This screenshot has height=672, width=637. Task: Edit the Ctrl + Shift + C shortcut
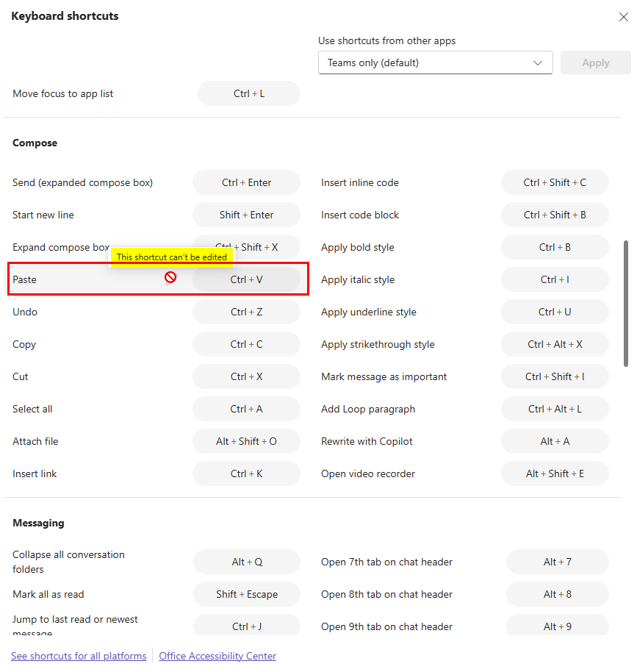555,182
